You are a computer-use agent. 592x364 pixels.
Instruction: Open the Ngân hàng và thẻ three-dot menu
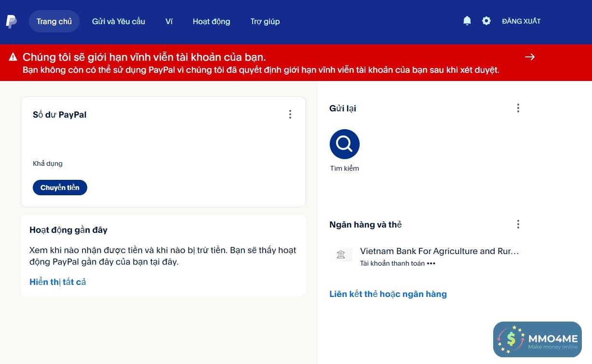(x=518, y=224)
